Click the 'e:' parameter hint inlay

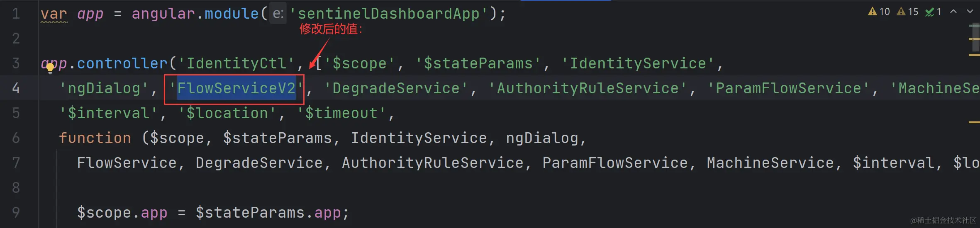point(278,14)
